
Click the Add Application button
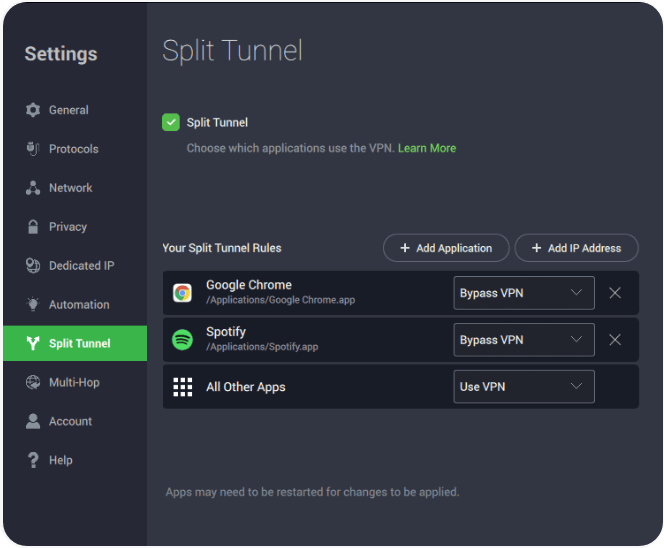[x=446, y=248]
